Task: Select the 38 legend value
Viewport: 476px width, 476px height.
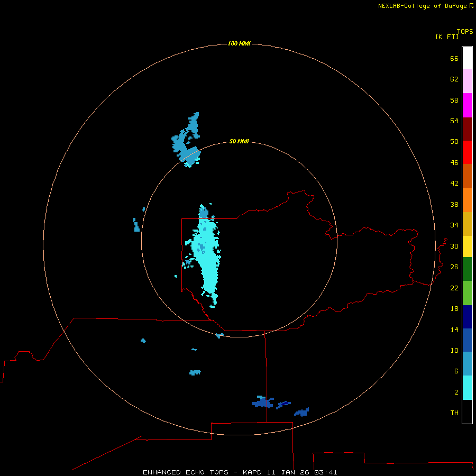Action: [454, 205]
